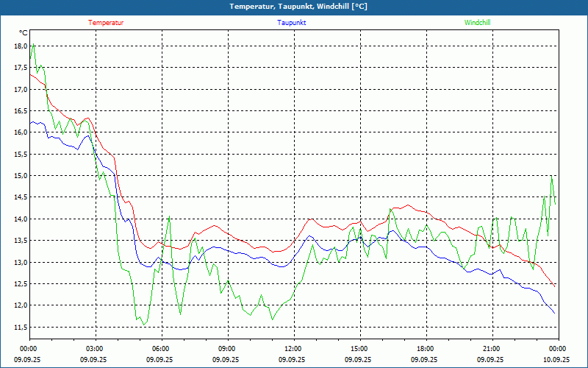The image size is (588, 368).
Task: Click the chart title Temperatur, Taupunkt, Windchill
Action: [298, 7]
